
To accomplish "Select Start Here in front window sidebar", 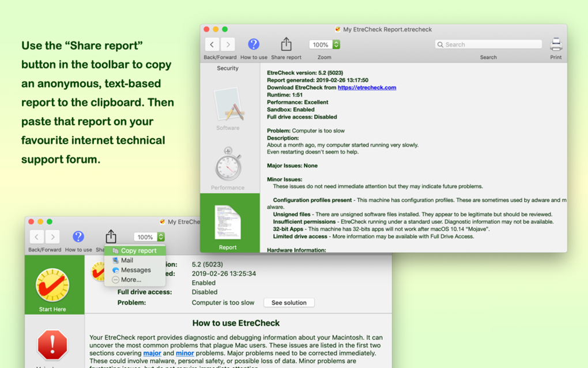I will pos(54,285).
